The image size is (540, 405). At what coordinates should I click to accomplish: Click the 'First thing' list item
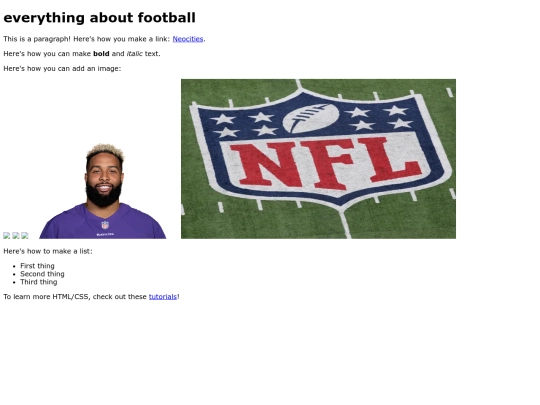pos(37,266)
